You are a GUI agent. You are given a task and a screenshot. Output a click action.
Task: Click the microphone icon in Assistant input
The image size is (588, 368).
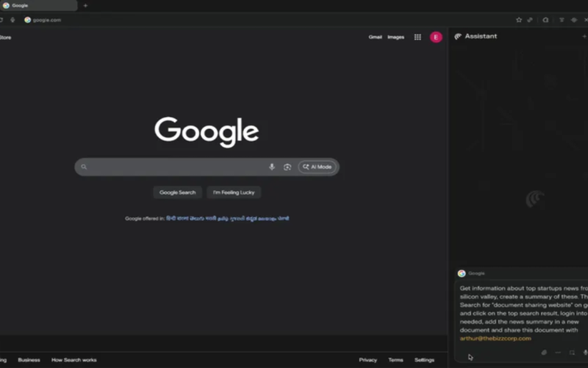585,353
